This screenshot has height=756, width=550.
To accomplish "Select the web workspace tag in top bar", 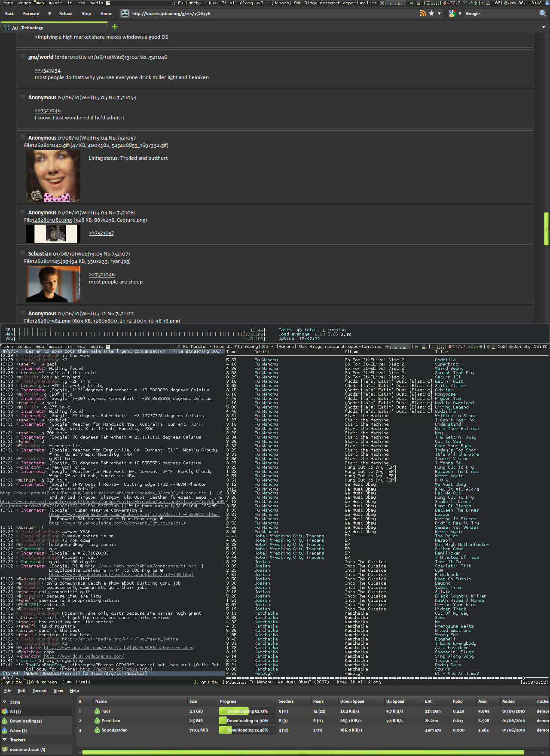I will 40,3.
